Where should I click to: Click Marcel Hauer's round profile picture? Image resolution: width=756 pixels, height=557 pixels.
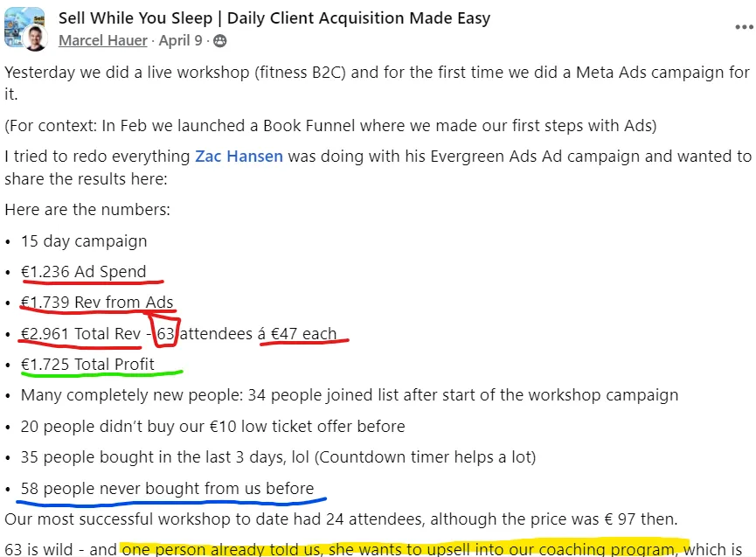pos(35,38)
